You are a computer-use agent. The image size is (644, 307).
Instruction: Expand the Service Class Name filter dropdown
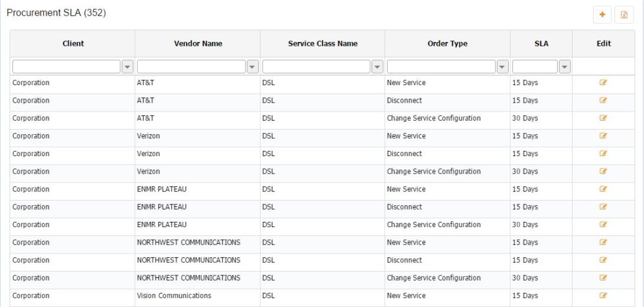click(x=377, y=66)
